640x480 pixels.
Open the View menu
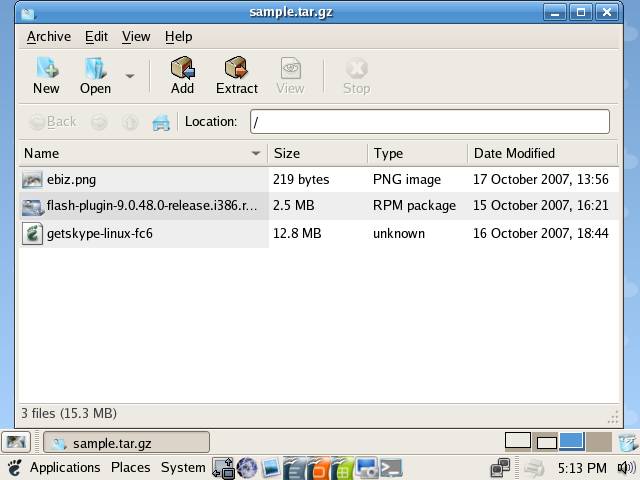[136, 36]
